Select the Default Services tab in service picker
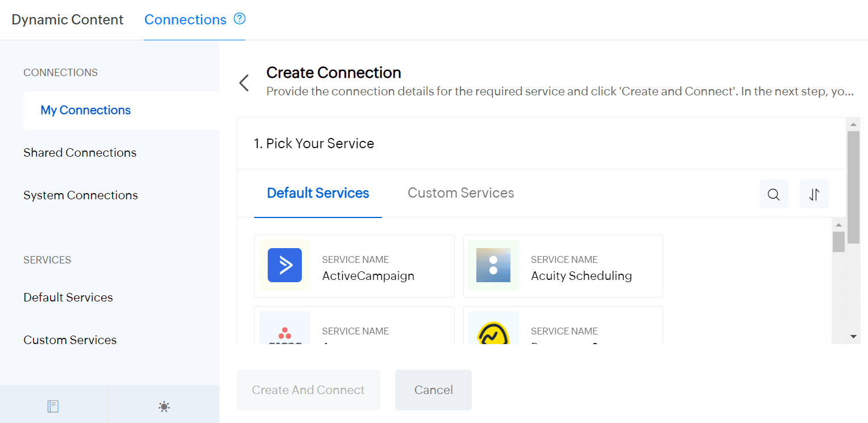This screenshot has height=423, width=868. point(318,193)
